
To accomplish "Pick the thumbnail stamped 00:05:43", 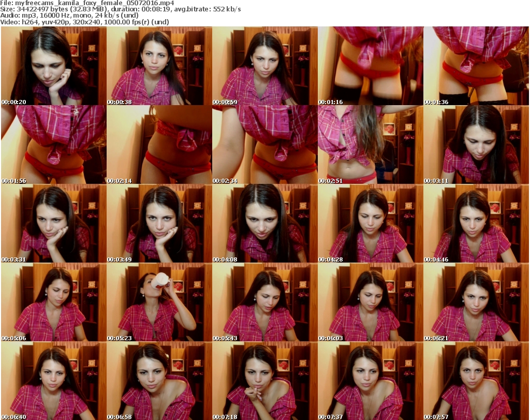I will (265, 302).
